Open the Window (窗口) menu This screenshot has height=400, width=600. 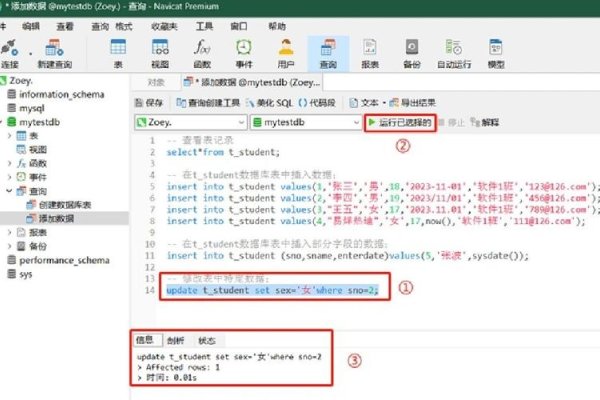pos(239,26)
